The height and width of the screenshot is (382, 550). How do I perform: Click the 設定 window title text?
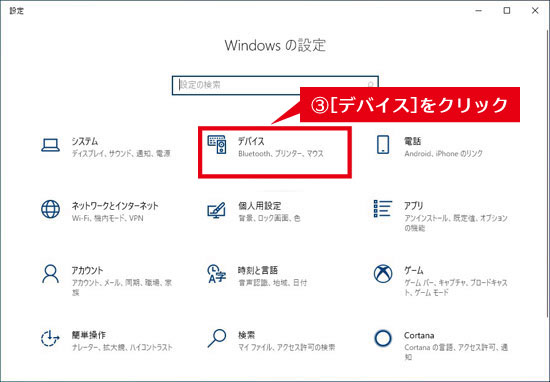pos(16,11)
